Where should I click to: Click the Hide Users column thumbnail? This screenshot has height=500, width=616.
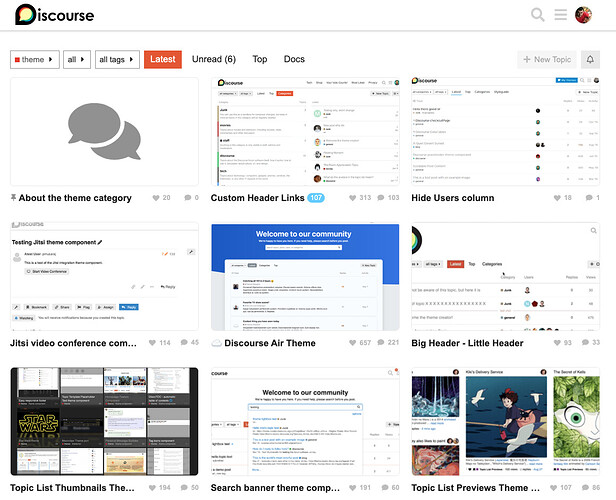coord(506,132)
